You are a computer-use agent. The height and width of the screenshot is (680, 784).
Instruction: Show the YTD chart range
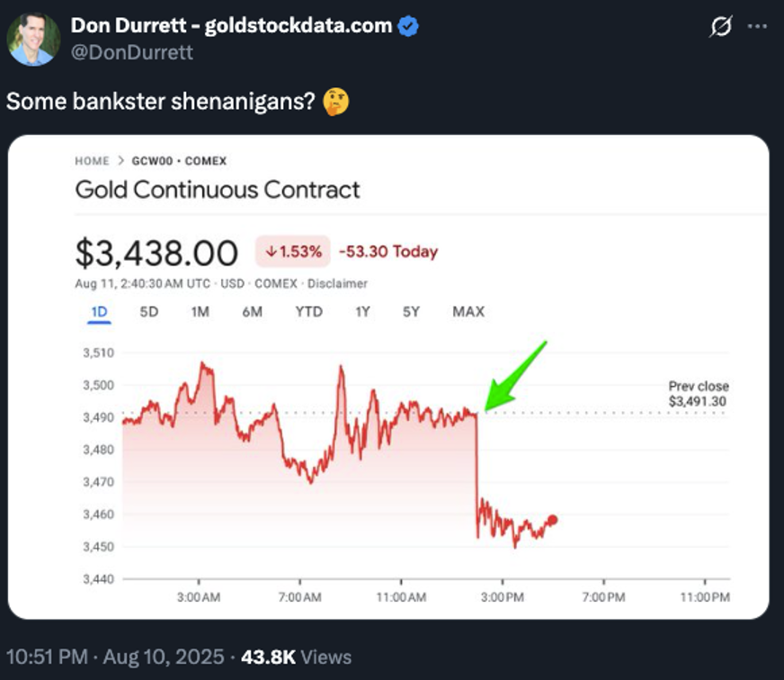[x=309, y=312]
